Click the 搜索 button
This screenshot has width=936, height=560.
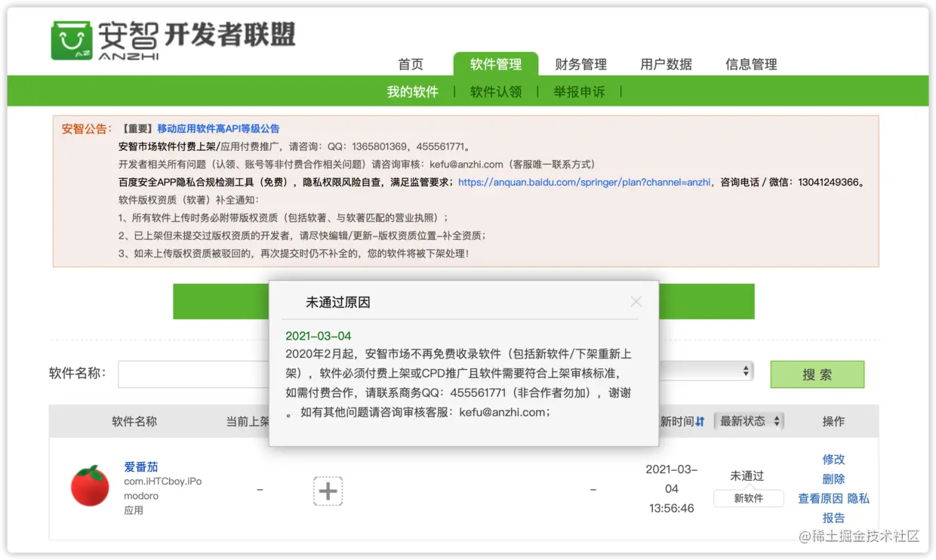click(x=817, y=374)
